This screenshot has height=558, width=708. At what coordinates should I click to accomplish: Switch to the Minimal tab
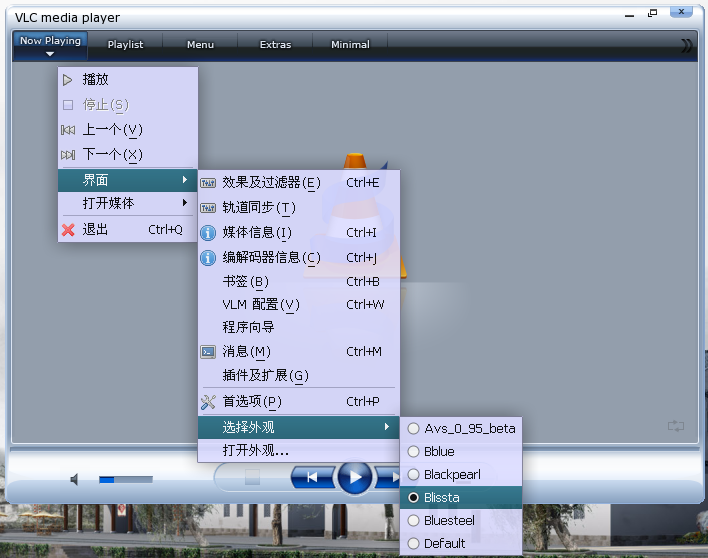click(x=350, y=45)
